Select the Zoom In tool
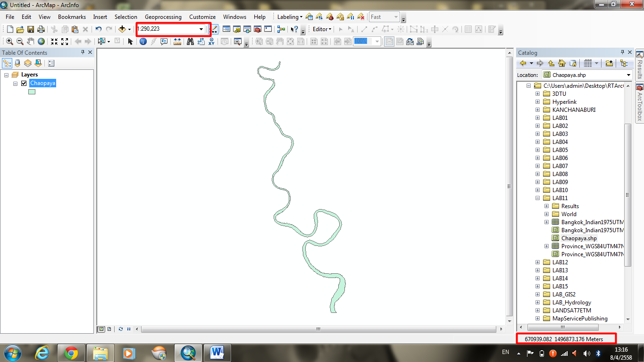The image size is (644, 362). point(9,42)
